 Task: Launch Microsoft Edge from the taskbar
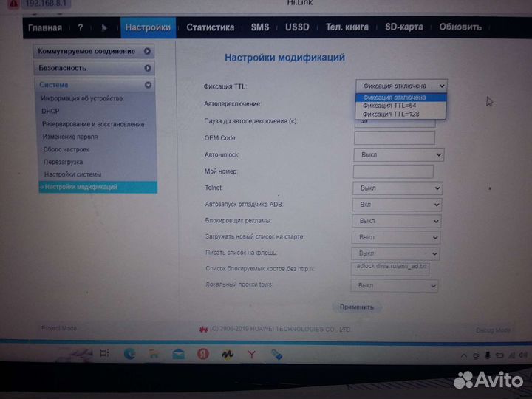coord(129,354)
